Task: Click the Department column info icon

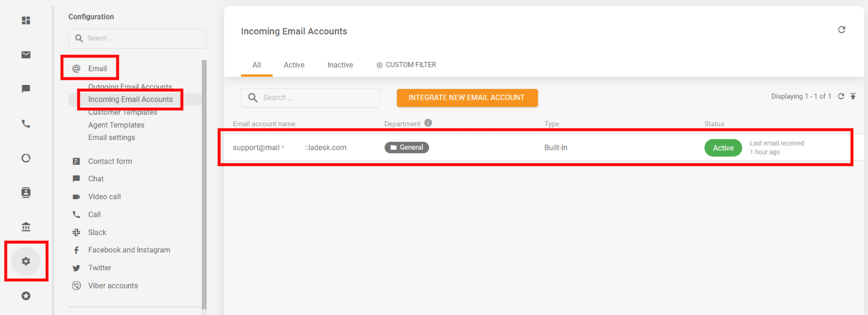Action: tap(428, 123)
